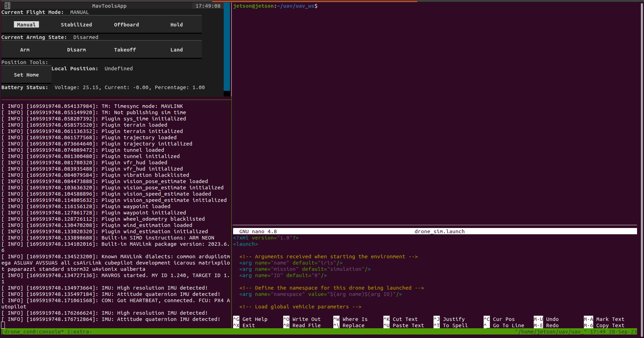644x338 pixels.
Task: Click 'GNU nano 4.8' title text
Action: tap(258, 231)
